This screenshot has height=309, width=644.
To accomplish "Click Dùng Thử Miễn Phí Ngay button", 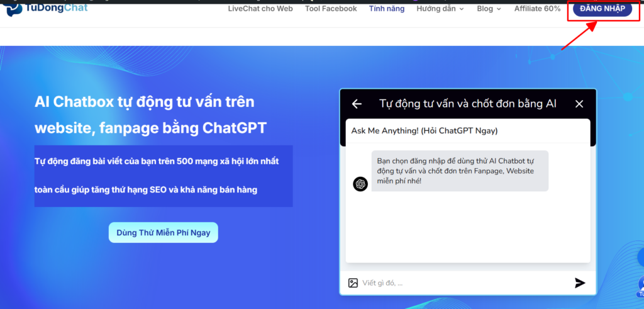I will point(164,233).
